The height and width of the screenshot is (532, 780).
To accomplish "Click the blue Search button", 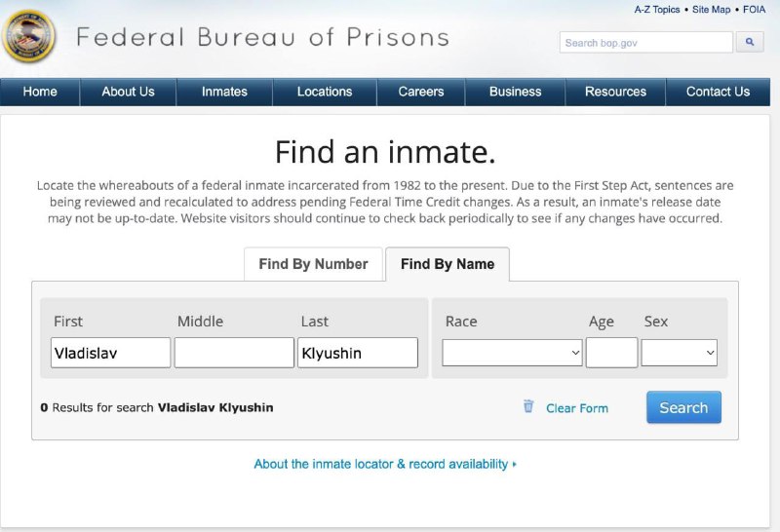I will (x=683, y=407).
